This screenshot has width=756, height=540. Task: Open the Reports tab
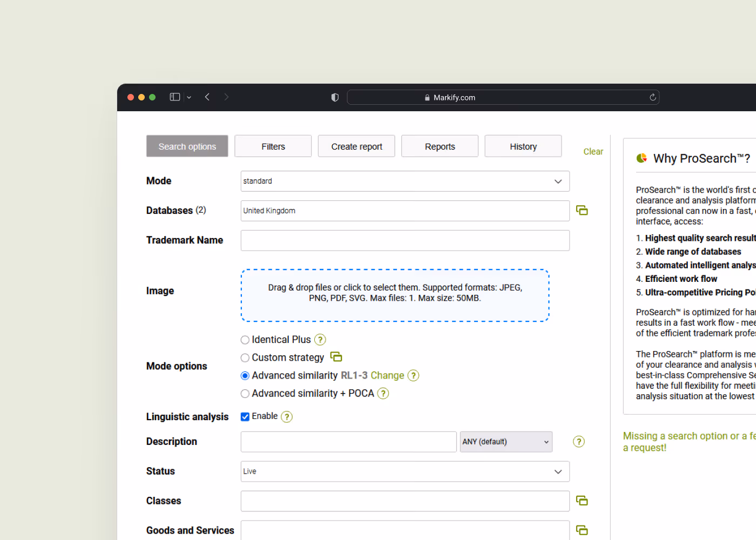pos(440,146)
